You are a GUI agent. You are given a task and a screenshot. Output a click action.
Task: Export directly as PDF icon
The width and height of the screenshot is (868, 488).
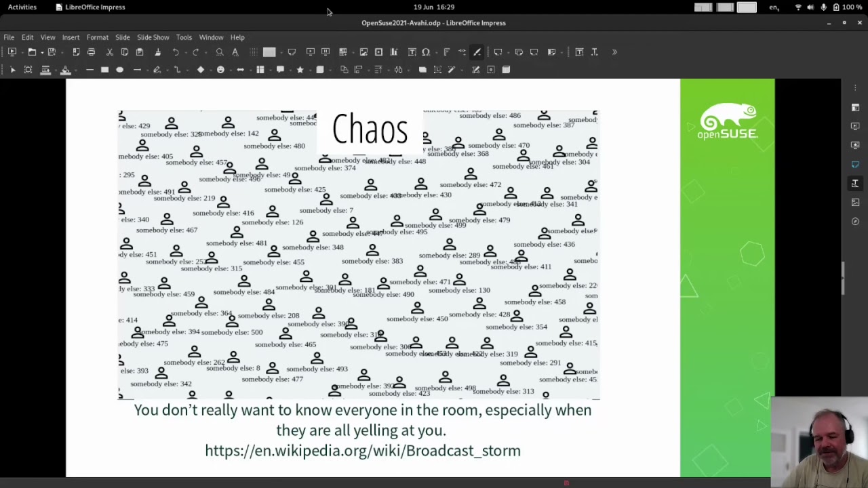[x=76, y=52]
